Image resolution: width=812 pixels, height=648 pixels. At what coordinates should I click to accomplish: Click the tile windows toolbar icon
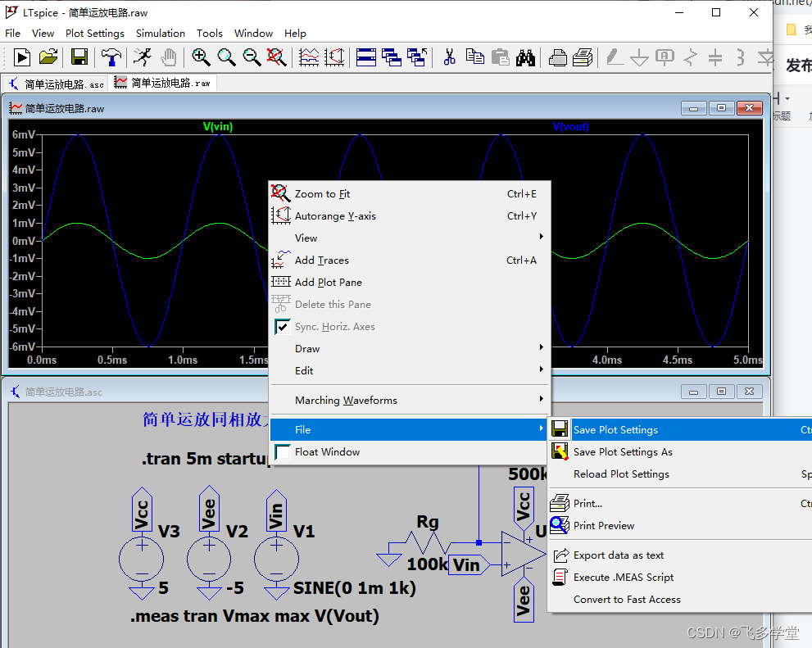click(365, 57)
